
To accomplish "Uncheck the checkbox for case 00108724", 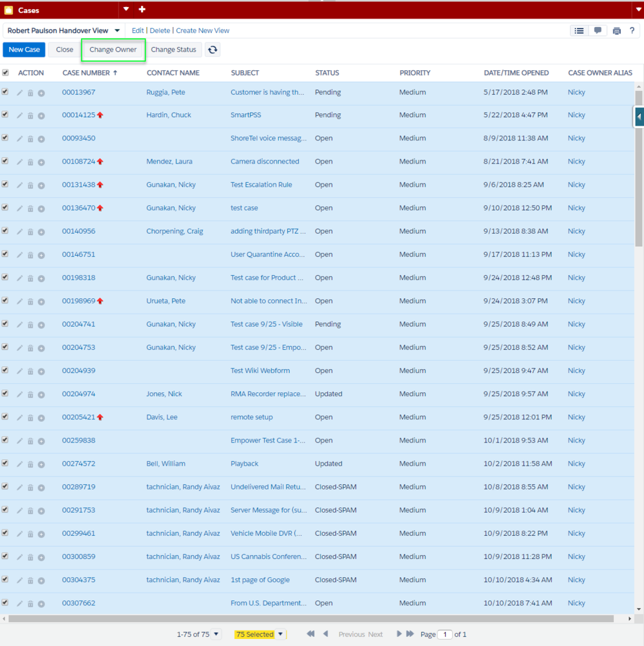I will pyautogui.click(x=5, y=161).
